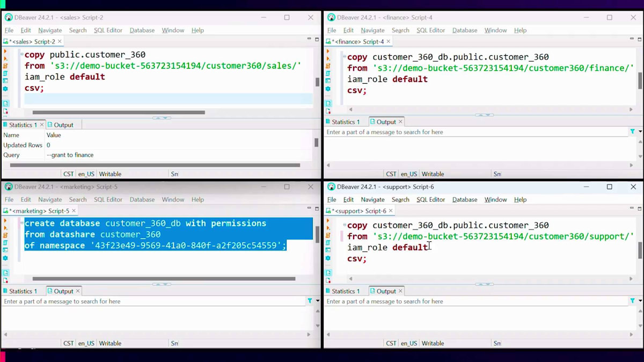Viewport: 644px width, 362px height.
Task: Close the Output tab in marketing window
Action: pos(78,291)
